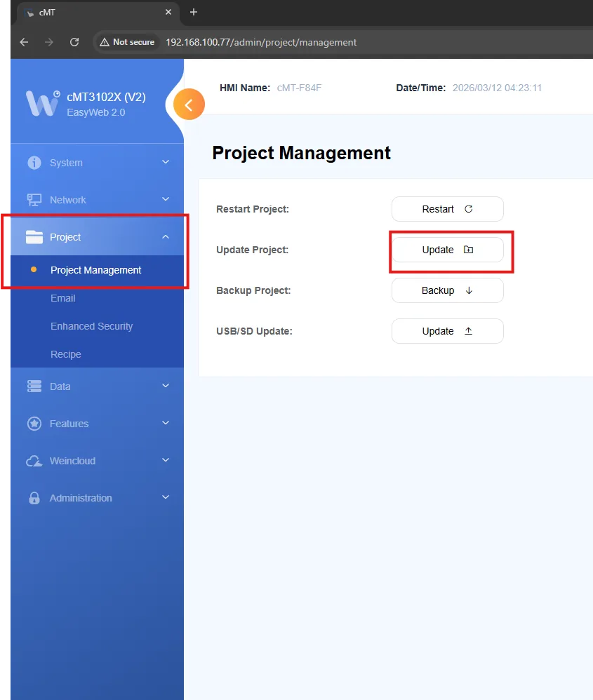
Task: Click the HMI name value cMT-F84F
Action: [299, 88]
